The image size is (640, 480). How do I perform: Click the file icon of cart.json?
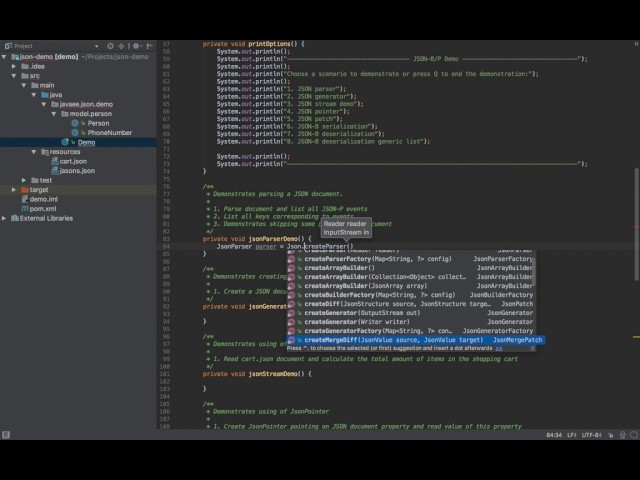click(x=55, y=161)
